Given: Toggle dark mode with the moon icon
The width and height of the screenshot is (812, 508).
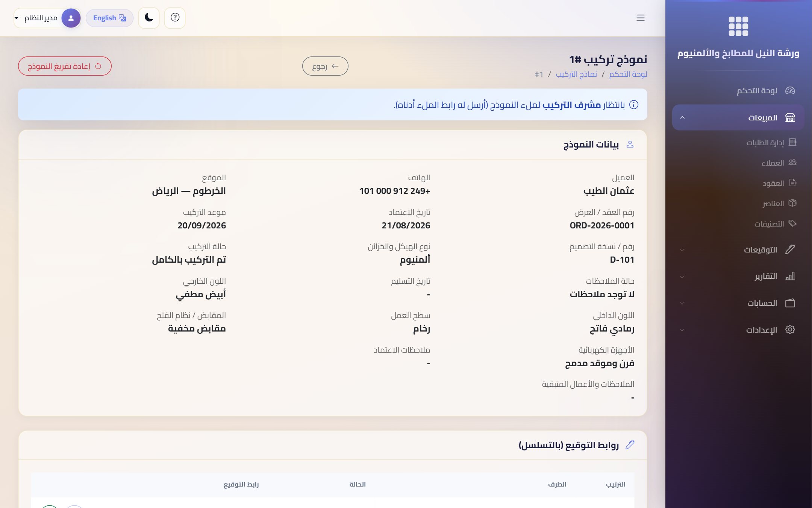Looking at the screenshot, I should coord(149,18).
